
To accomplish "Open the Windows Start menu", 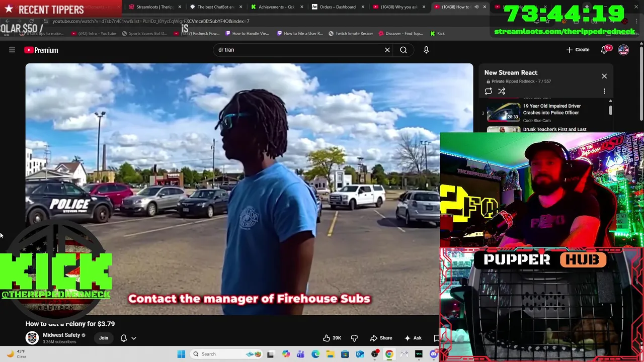I will pyautogui.click(x=181, y=354).
